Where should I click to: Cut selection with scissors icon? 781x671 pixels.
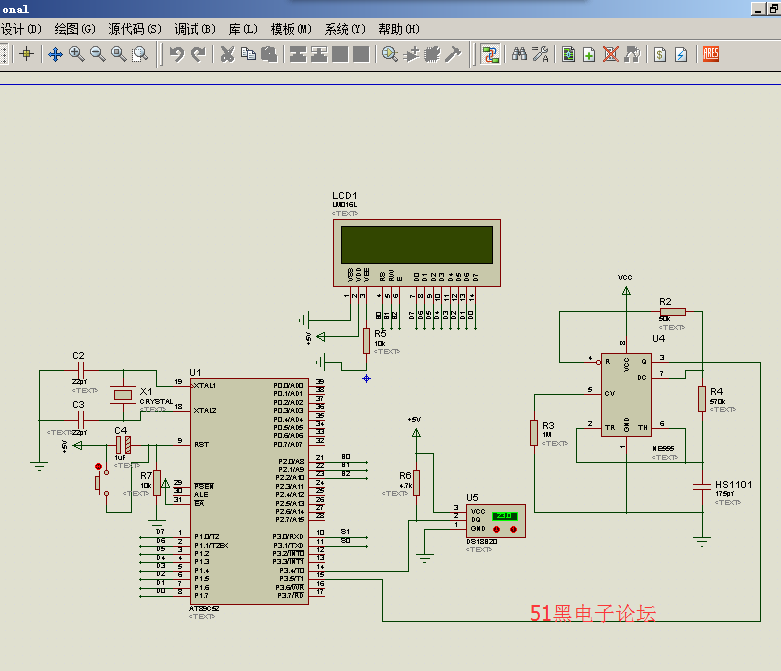[227, 54]
